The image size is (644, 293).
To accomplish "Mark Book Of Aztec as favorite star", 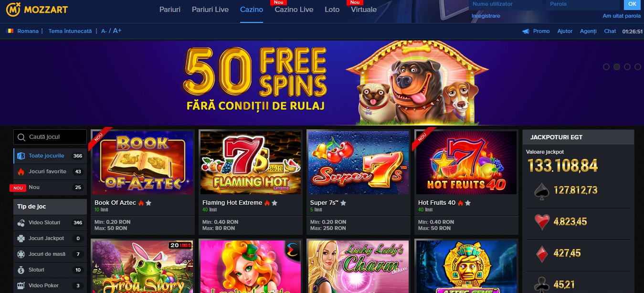I will pos(148,203).
